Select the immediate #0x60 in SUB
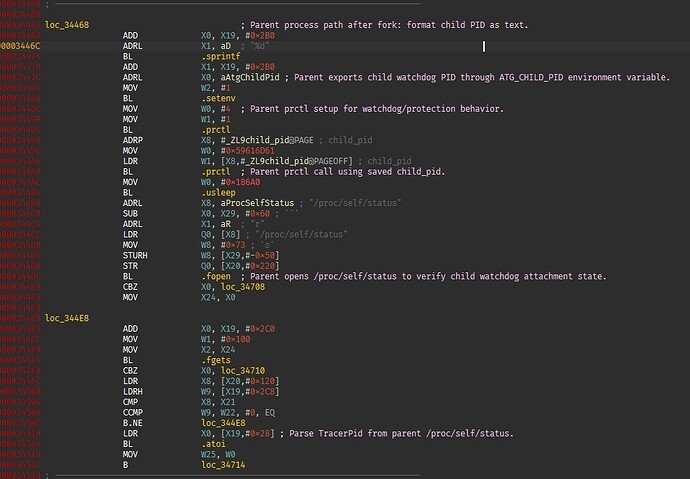This screenshot has width=690, height=479. click(x=257, y=214)
